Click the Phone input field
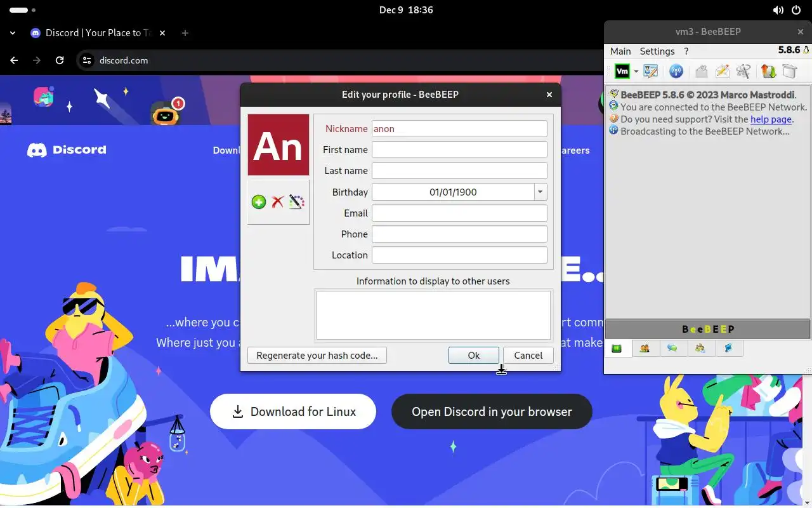812x508 pixels. tap(459, 234)
